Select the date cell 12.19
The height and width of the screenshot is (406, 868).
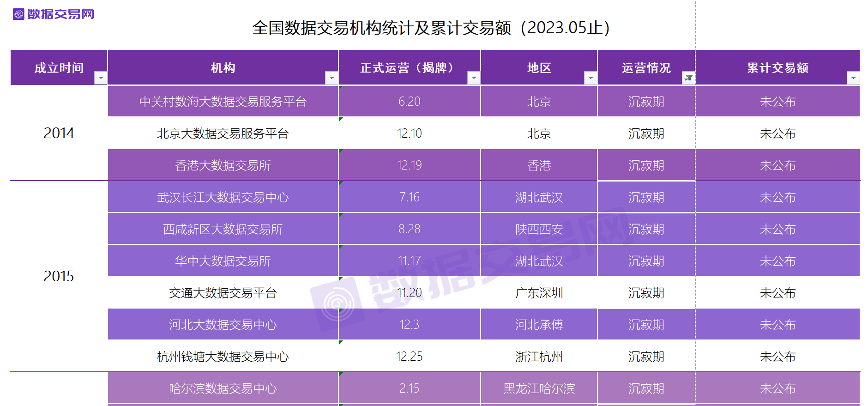click(410, 165)
